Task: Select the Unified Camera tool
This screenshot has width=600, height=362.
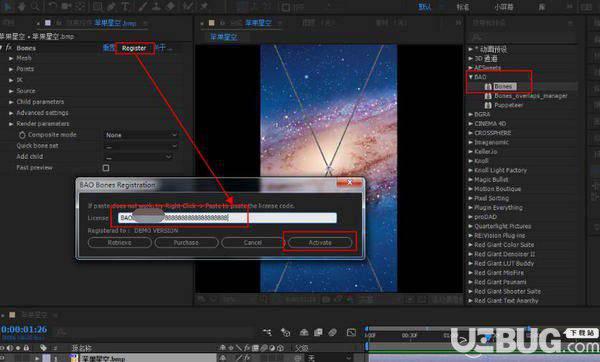Action: tap(67, 6)
